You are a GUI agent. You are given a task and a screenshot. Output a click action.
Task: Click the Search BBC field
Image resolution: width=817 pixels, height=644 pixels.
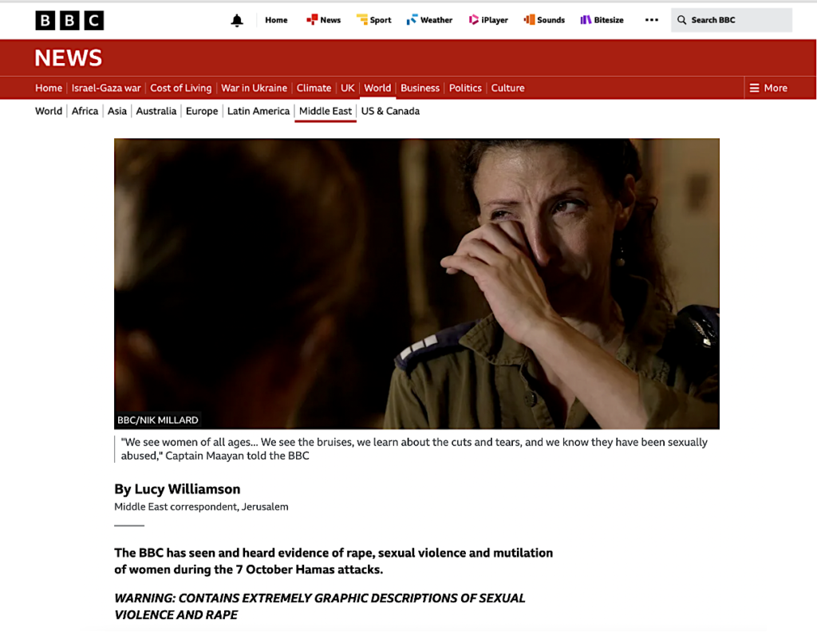pos(732,20)
